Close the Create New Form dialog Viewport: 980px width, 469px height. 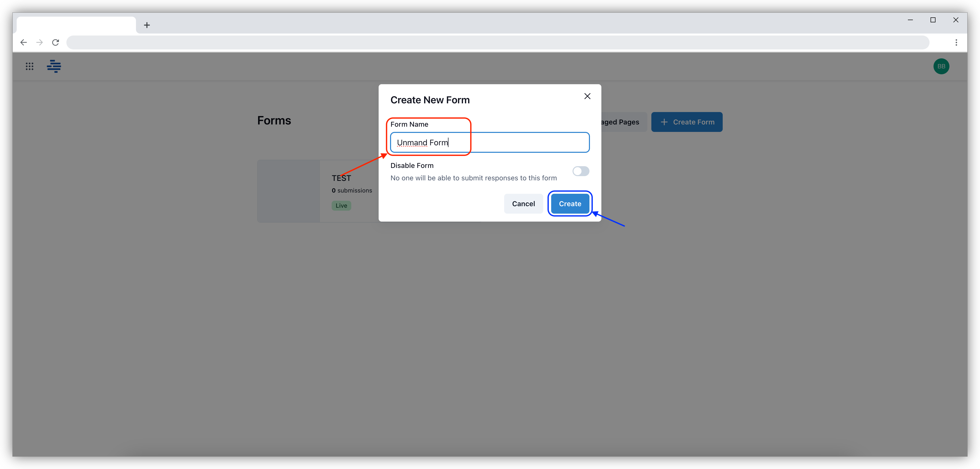coord(587,96)
